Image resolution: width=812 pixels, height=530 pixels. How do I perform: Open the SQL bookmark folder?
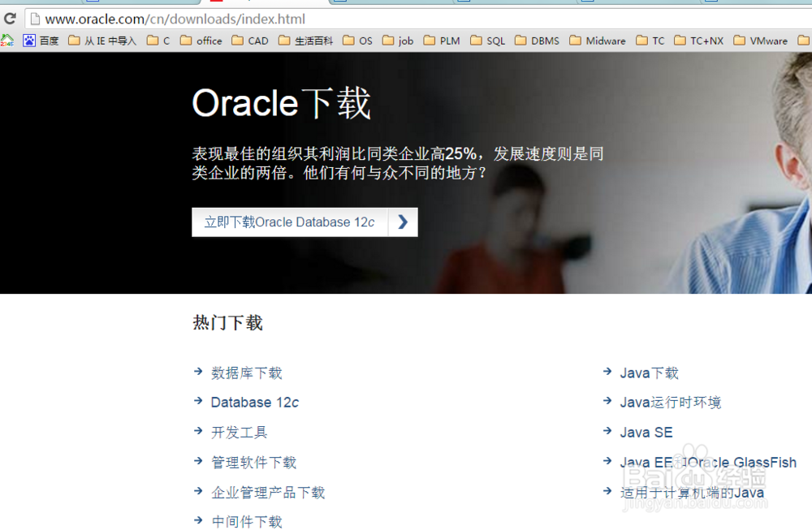(x=488, y=41)
